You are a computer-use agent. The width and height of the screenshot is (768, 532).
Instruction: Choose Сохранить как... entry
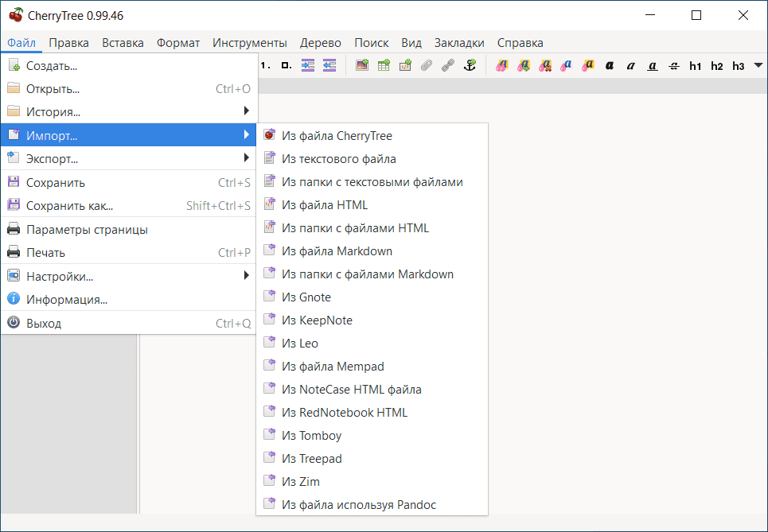tap(128, 205)
